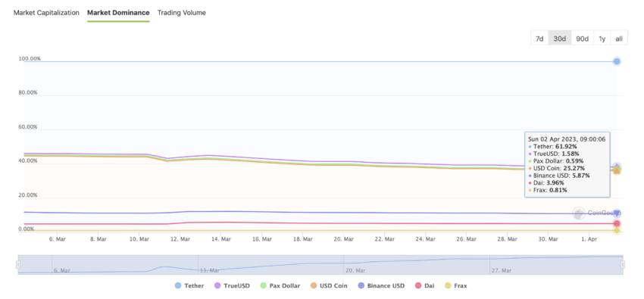Click the '1. Apr' x-axis label
Screen dimensions: 644x299
(589, 238)
